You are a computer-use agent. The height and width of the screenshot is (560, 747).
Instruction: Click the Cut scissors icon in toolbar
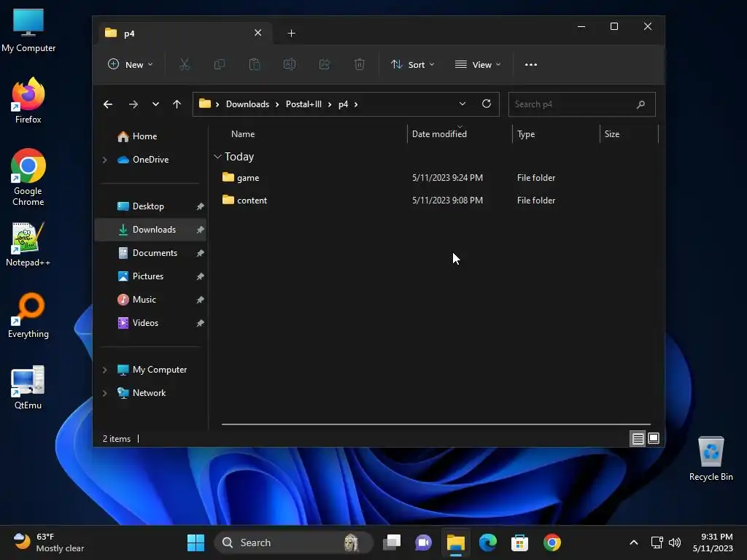[x=185, y=64]
